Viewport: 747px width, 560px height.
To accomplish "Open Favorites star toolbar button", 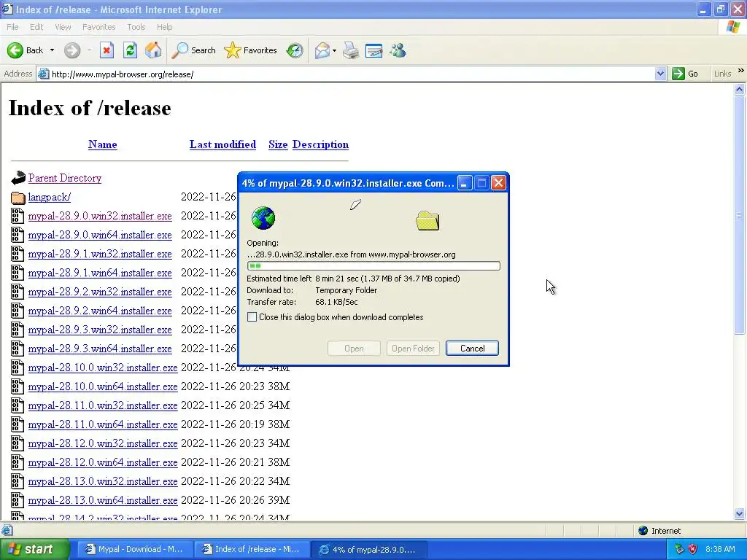I will pyautogui.click(x=250, y=50).
